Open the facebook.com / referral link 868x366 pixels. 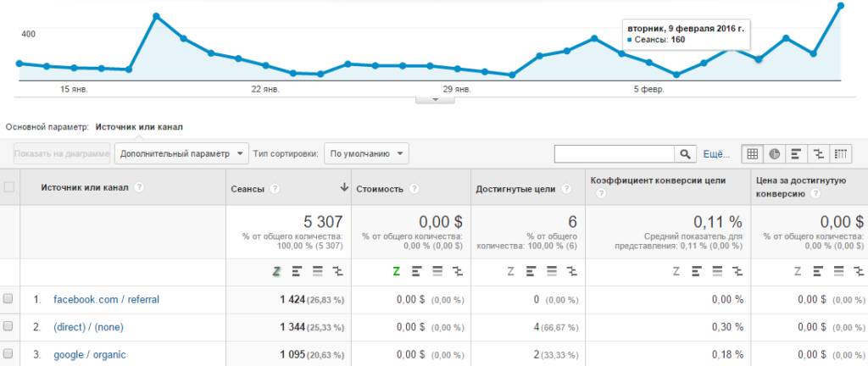(106, 299)
